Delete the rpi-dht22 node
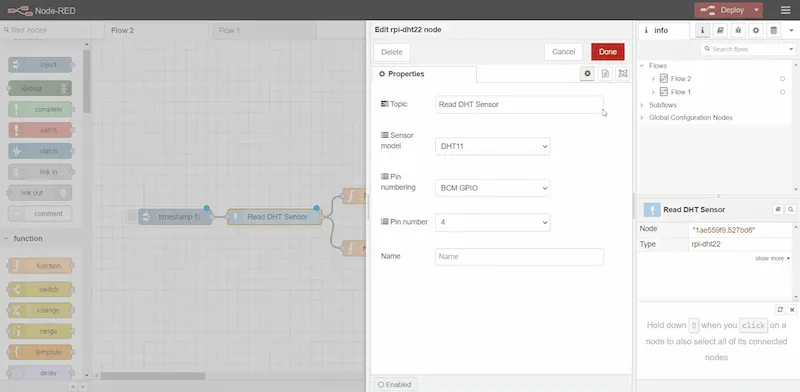This screenshot has height=392, width=800. [x=392, y=52]
